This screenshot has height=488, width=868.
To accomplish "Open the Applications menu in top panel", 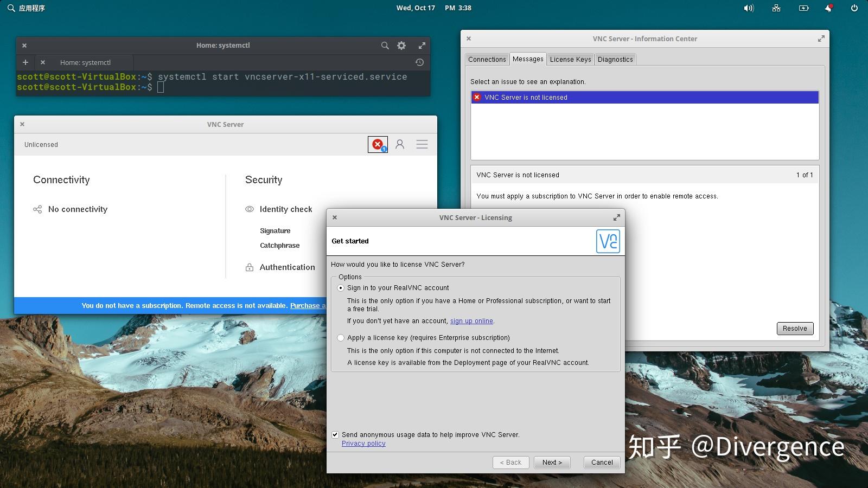I will click(x=26, y=8).
